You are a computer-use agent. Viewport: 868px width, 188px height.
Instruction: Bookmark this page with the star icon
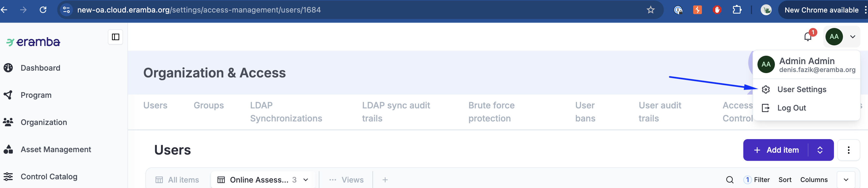(x=650, y=10)
